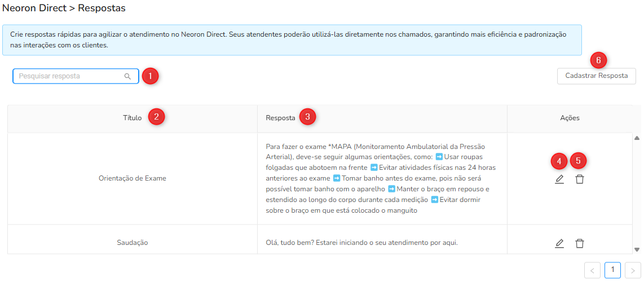Click the Resposta column header
The image size is (644, 281).
click(x=382, y=118)
